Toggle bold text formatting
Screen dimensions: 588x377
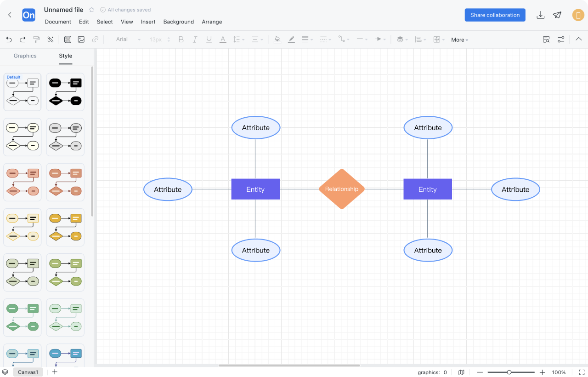(181, 40)
